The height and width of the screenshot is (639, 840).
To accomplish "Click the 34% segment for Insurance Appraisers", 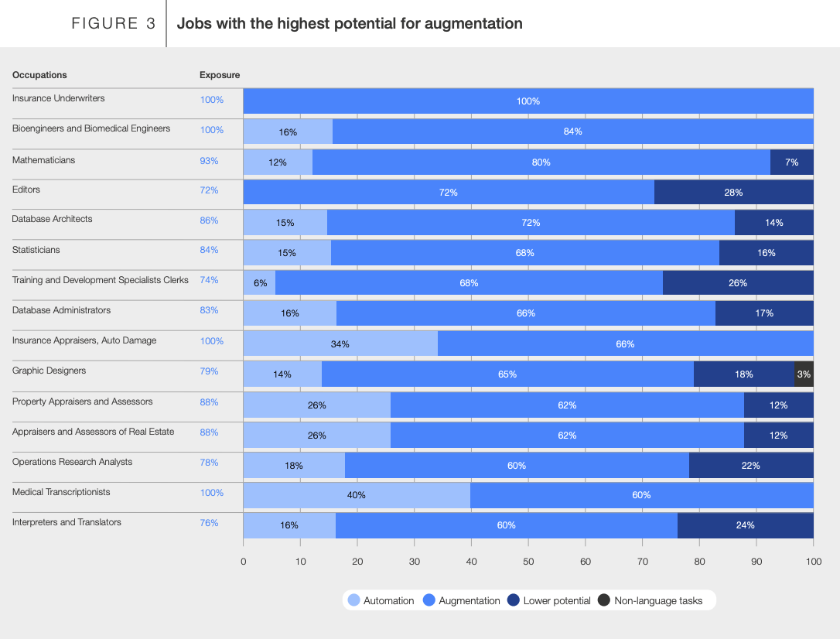I will [340, 344].
